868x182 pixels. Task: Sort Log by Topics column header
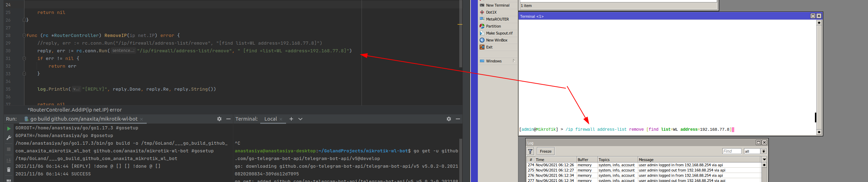pyautogui.click(x=618, y=160)
